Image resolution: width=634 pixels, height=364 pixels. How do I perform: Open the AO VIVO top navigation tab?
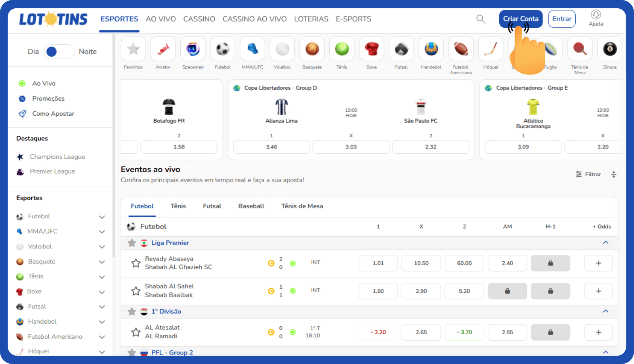[161, 19]
